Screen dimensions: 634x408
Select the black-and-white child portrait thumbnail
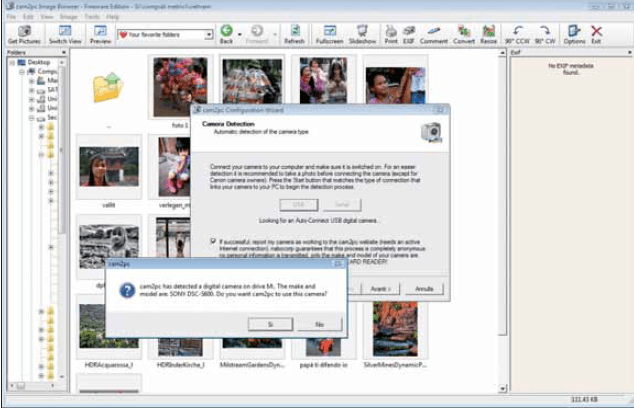click(109, 246)
